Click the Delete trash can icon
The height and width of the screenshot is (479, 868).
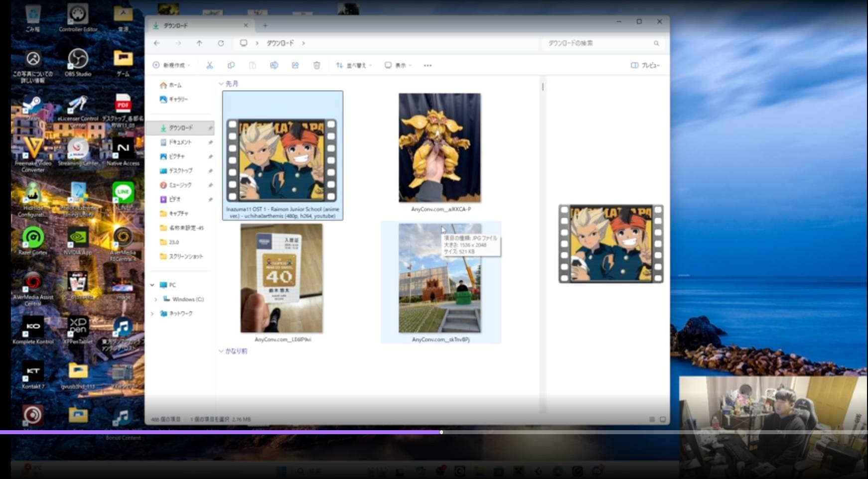click(316, 65)
